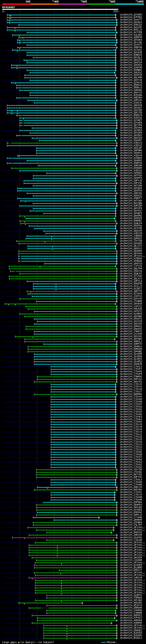
Task: Open hit UniRef100_B7FM60
Action: 131,17
